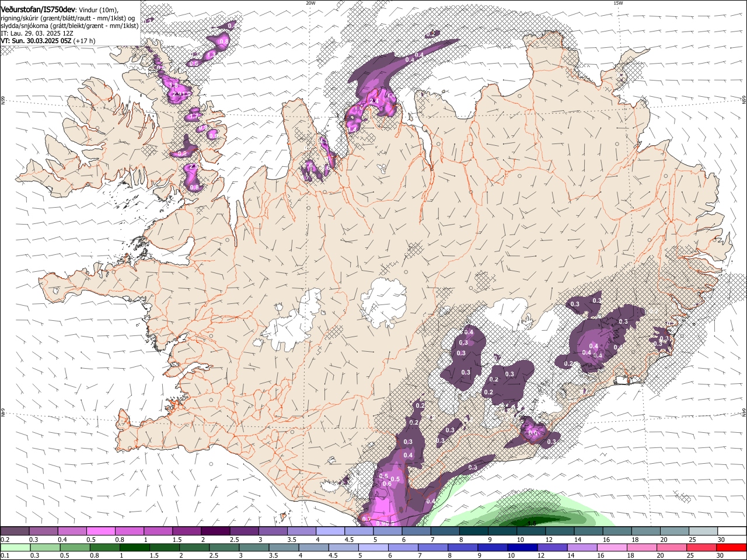The height and width of the screenshot is (560, 747).
Task: Click the 'slydda/snjókoma' description line
Action: (69, 25)
